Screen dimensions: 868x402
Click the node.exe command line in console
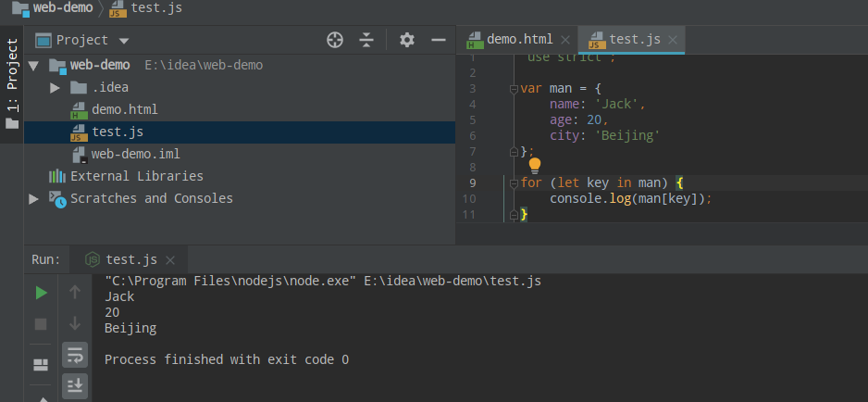pos(323,282)
